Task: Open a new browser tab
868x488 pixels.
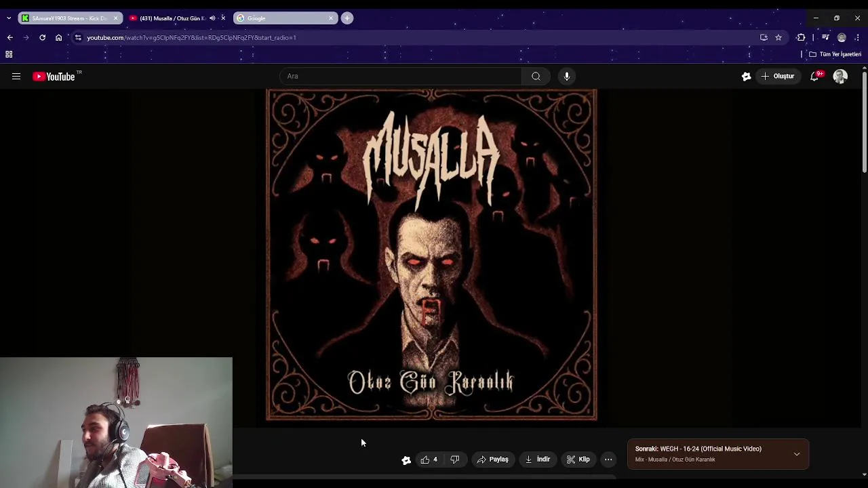Action: 347,18
